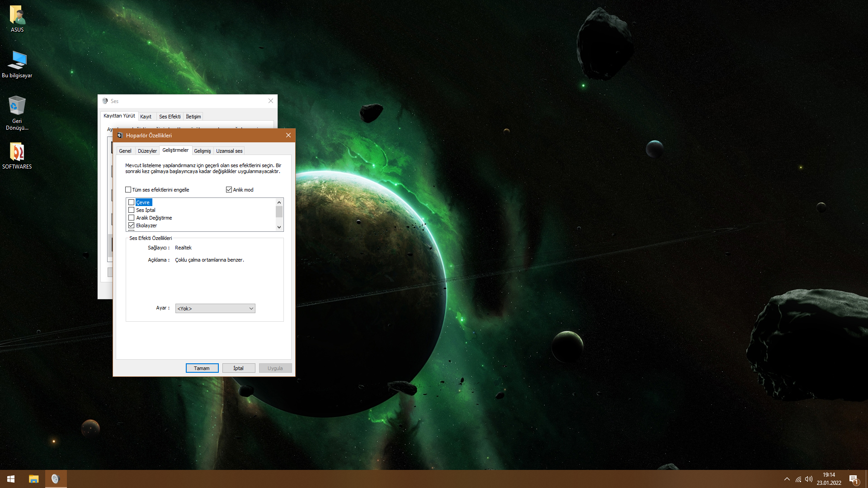Open the notification center icon
The image size is (868, 488).
pyautogui.click(x=854, y=479)
